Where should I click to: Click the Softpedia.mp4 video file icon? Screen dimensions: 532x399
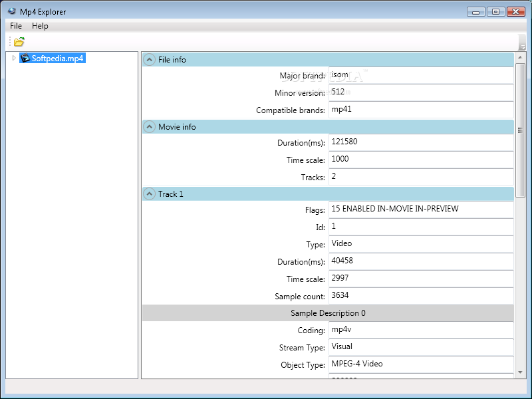coord(25,58)
